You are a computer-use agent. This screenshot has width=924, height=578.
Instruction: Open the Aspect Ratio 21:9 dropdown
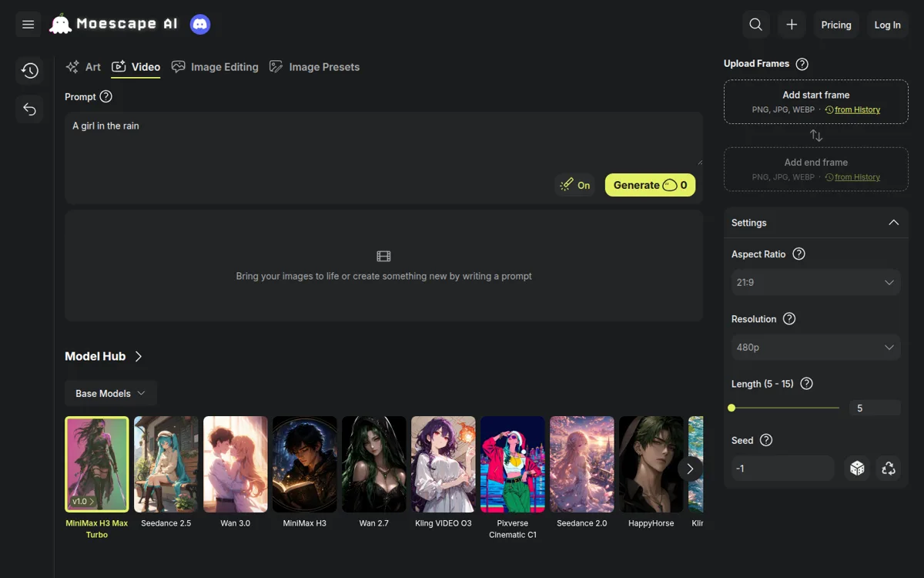point(816,282)
